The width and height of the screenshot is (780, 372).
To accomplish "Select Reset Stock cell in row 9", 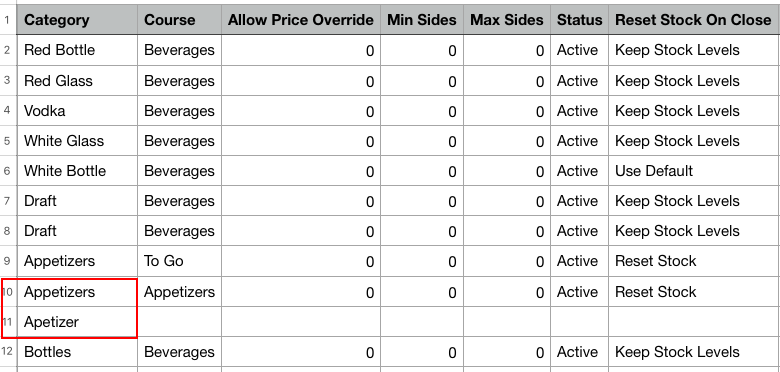I will [x=694, y=261].
